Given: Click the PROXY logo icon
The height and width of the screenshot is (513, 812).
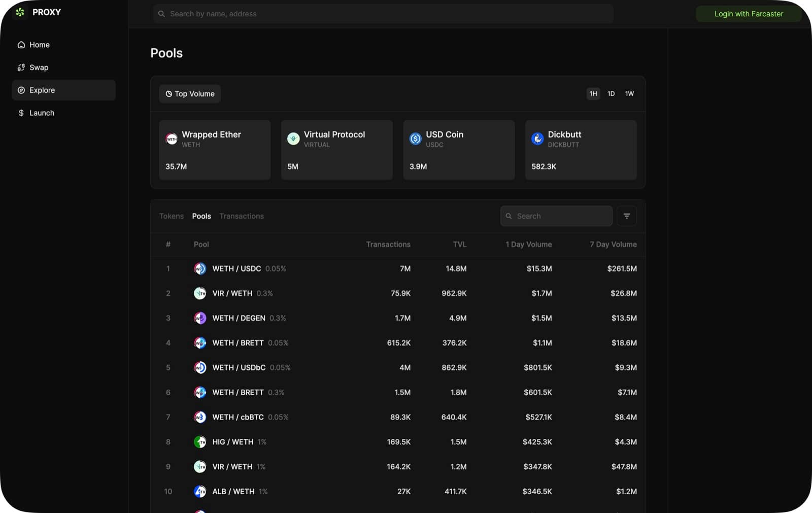Looking at the screenshot, I should click(x=20, y=12).
